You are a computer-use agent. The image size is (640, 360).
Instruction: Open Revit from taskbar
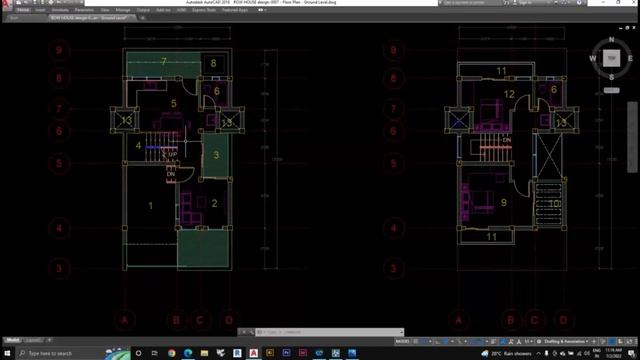point(237,353)
